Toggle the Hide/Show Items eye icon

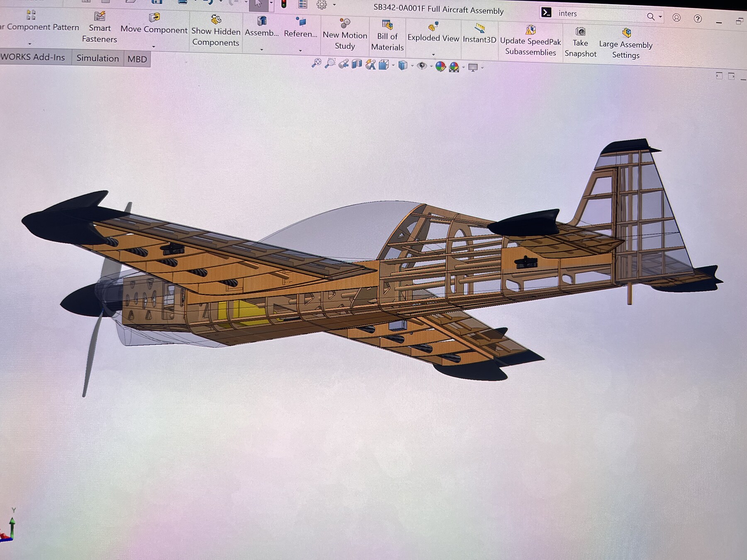422,66
